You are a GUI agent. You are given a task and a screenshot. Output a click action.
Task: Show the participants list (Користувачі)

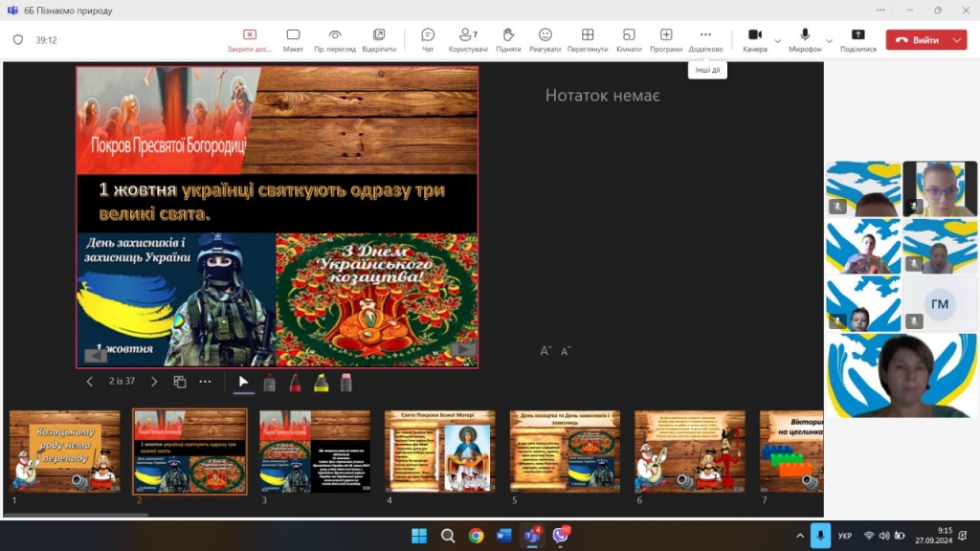(468, 39)
